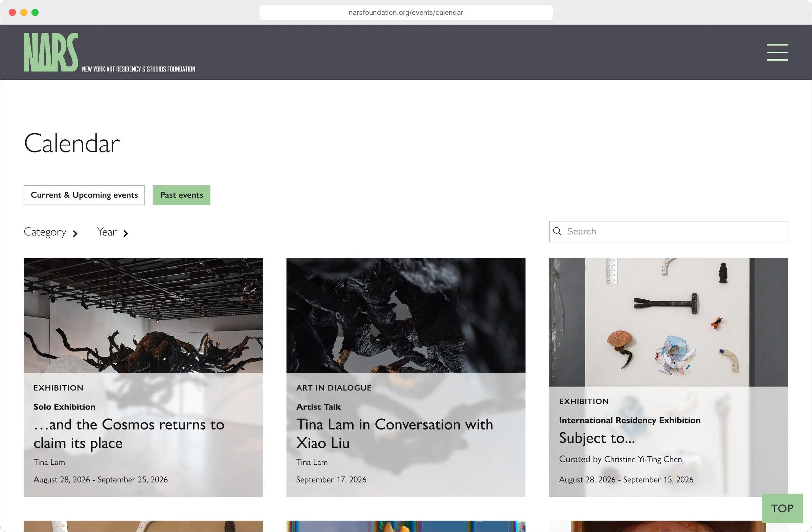The width and height of the screenshot is (812, 532).
Task: Open '…and the Cosmos returns to claim its place'
Action: pos(129,434)
